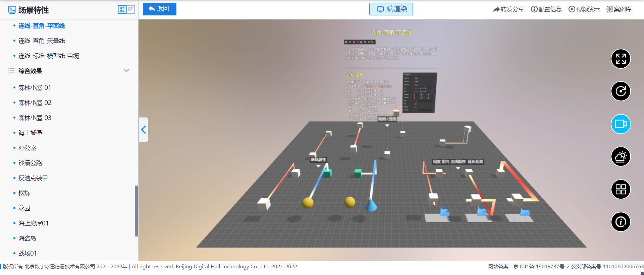Open 森林小屋-01 scene
Viewport: 644px width, 275px height.
point(35,88)
